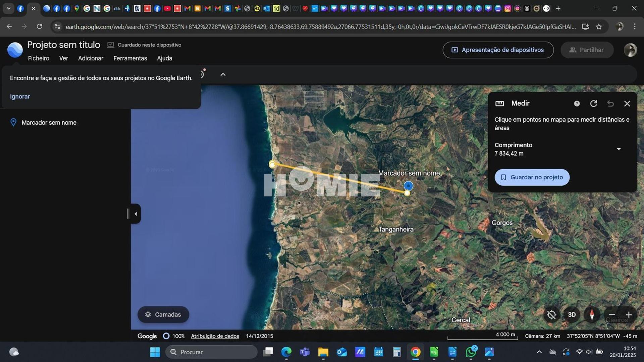This screenshot has height=362, width=644.
Task: Click Guardar no projeto button
Action: 532,177
